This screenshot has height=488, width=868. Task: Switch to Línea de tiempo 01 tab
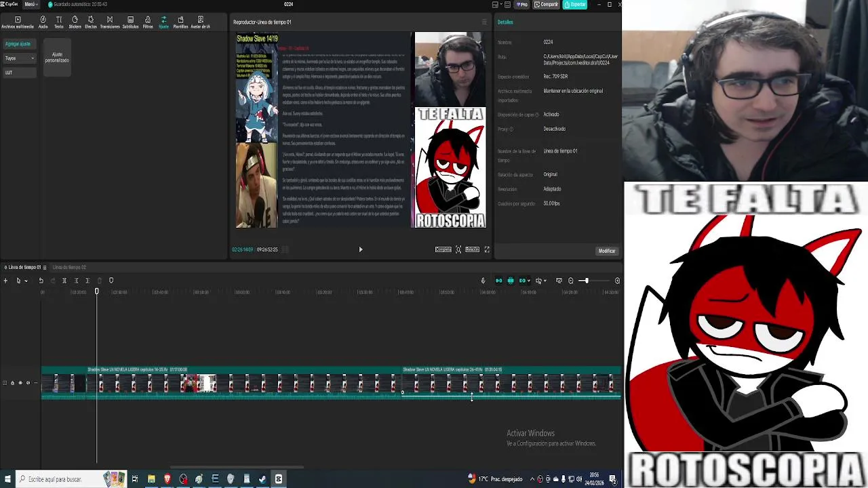24,267
